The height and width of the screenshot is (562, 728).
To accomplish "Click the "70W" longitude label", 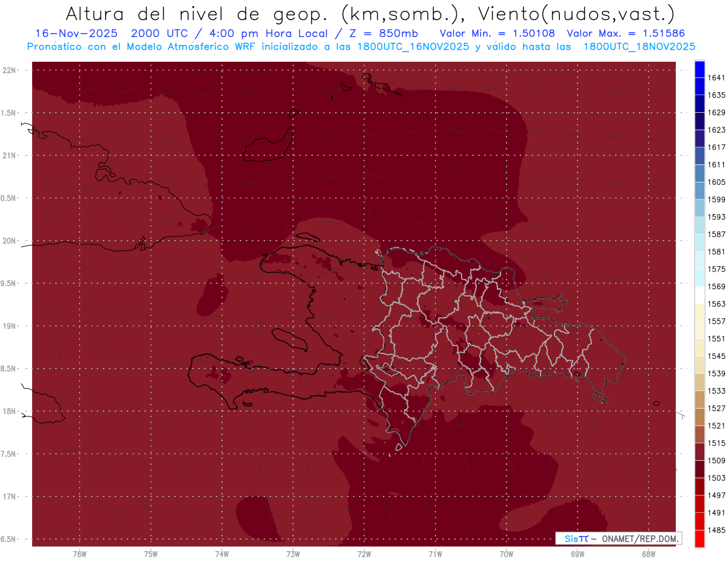I will (x=507, y=554).
